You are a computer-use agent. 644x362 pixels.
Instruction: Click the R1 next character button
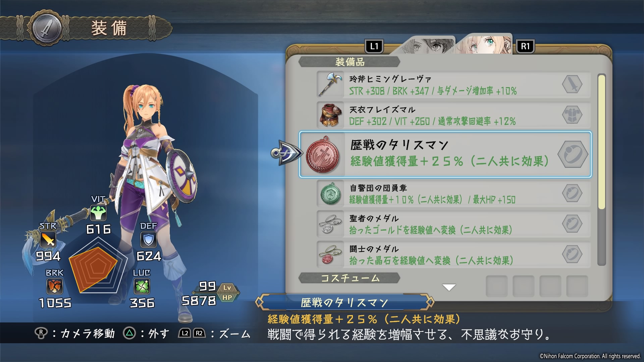[x=525, y=46]
